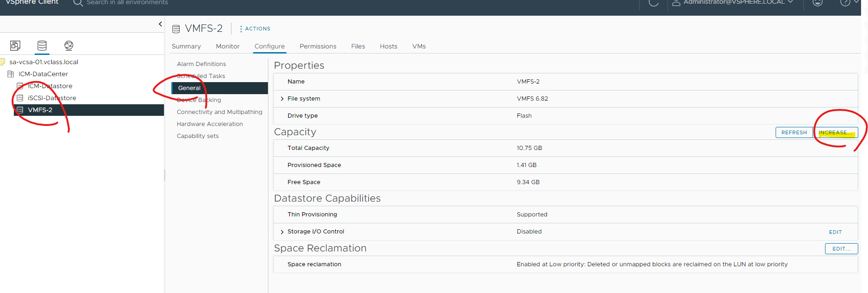Open Connectivity and Multipathing settings
The image size is (868, 293).
pos(219,112)
